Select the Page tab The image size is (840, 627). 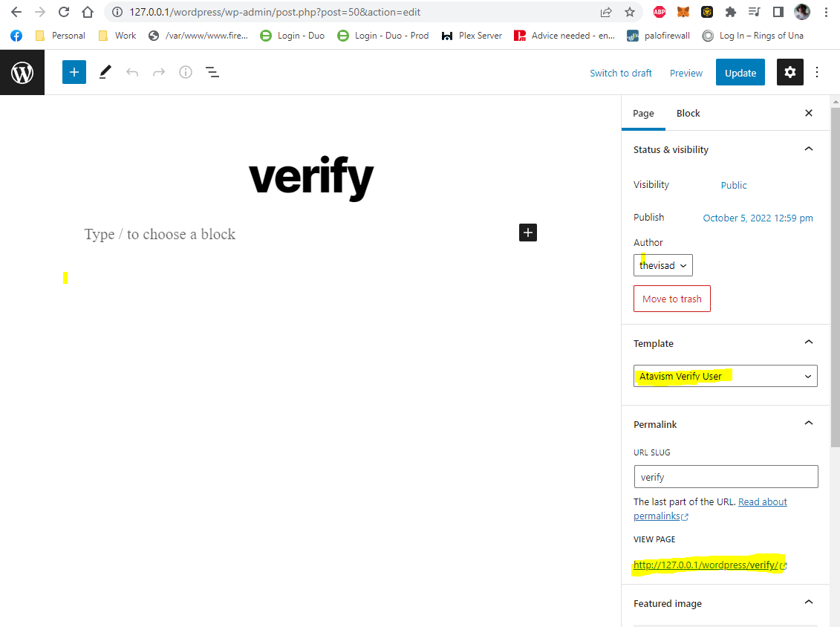tap(643, 113)
